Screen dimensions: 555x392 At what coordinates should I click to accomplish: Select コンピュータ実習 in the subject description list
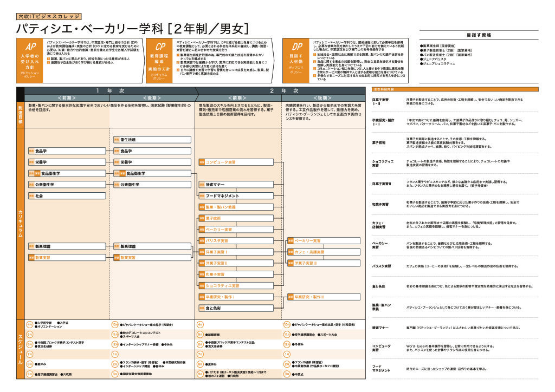381,348
